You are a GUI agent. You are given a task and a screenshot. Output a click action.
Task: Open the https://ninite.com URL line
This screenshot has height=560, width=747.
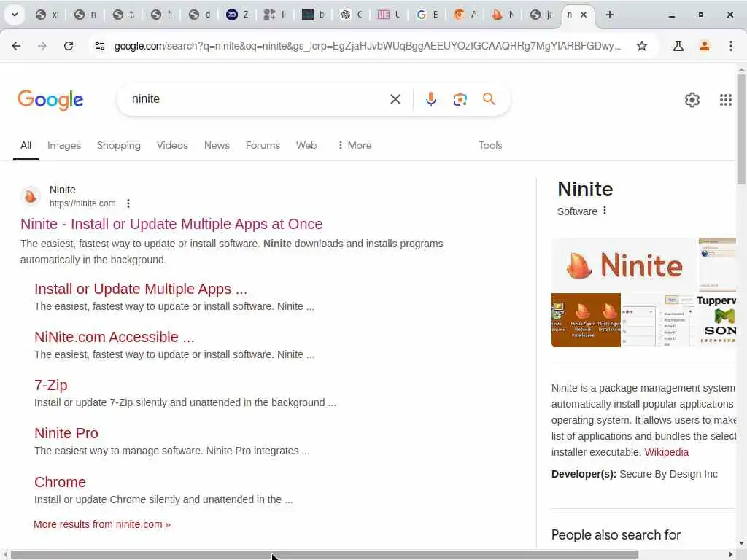click(x=82, y=203)
